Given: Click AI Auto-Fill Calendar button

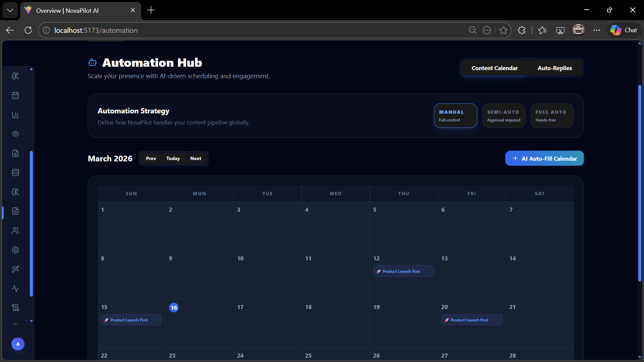Looking at the screenshot, I should (x=544, y=158).
